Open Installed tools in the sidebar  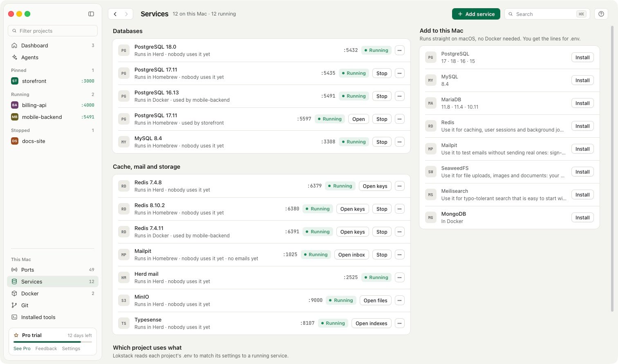click(53, 317)
